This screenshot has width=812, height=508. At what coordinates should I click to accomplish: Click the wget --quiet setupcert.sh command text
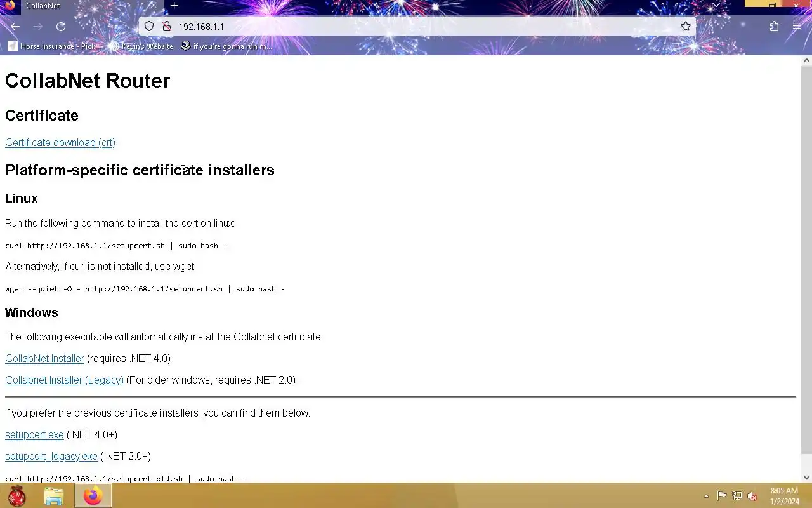pyautogui.click(x=145, y=289)
